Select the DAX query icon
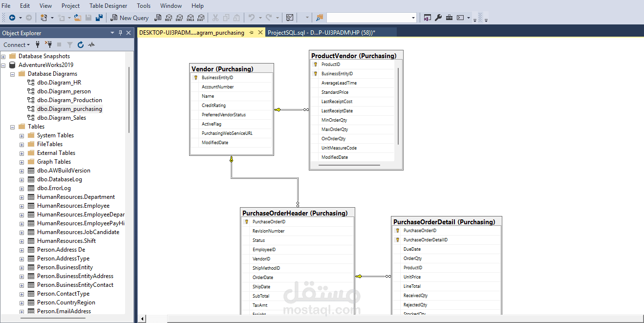644x323 pixels. [x=200, y=17]
